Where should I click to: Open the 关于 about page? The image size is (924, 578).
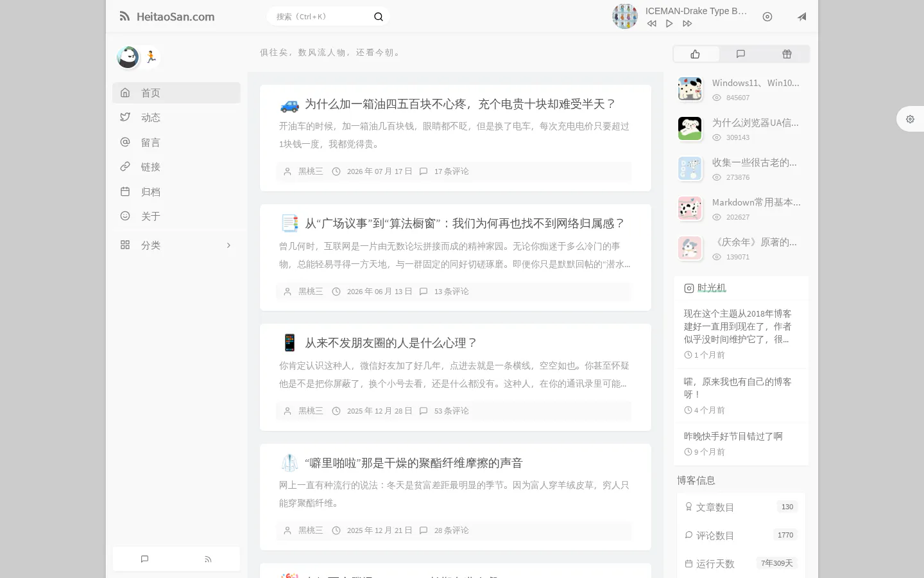coord(176,216)
